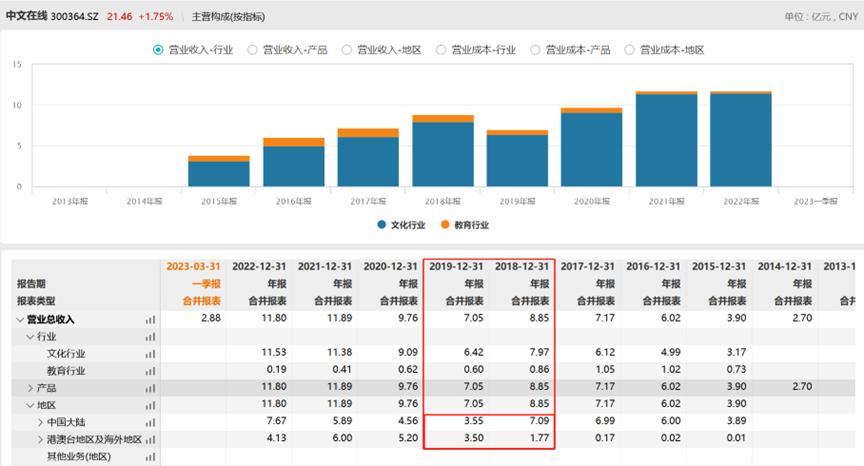
Task: Click chart icon in 行业 row
Action: pos(151,337)
